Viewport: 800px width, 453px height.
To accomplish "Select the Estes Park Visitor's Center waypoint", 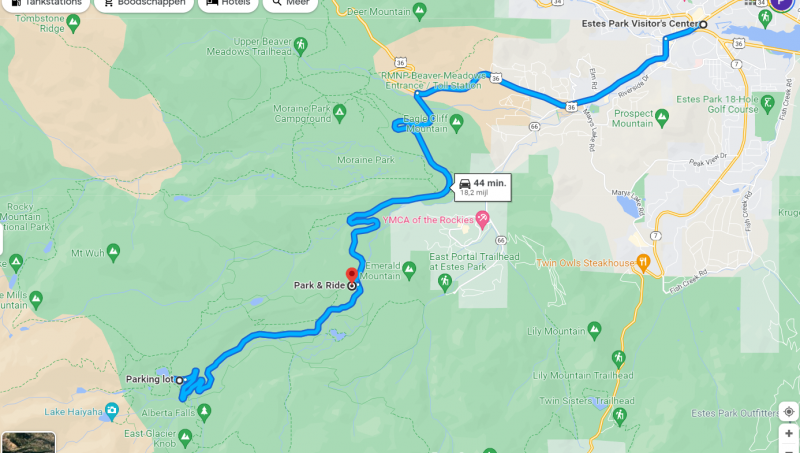I will tap(703, 24).
